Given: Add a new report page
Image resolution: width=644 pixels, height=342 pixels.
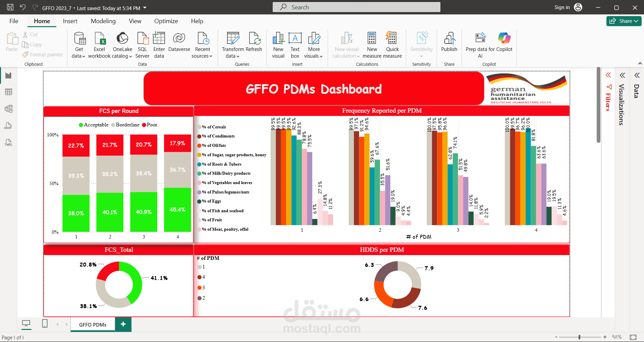Looking at the screenshot, I should [123, 324].
